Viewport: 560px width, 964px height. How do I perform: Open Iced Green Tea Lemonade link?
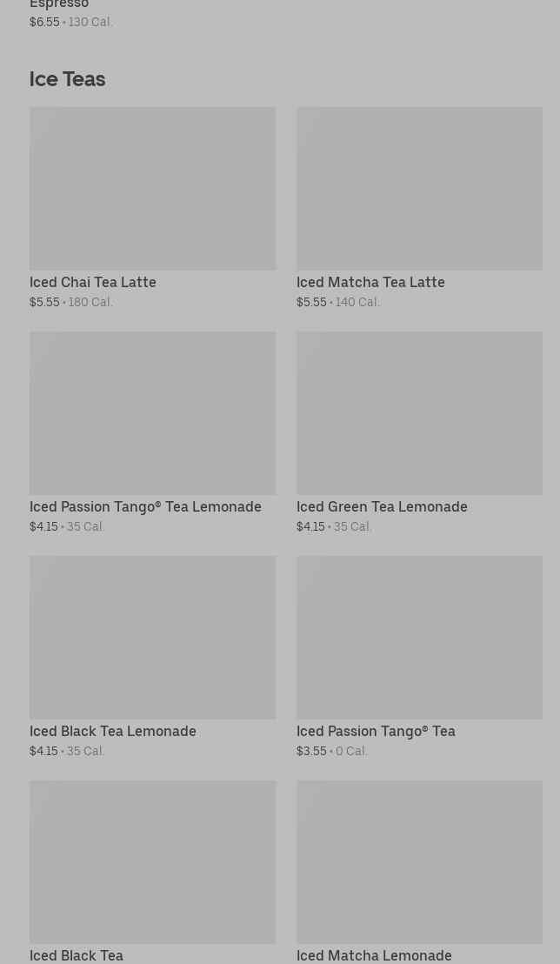click(382, 506)
